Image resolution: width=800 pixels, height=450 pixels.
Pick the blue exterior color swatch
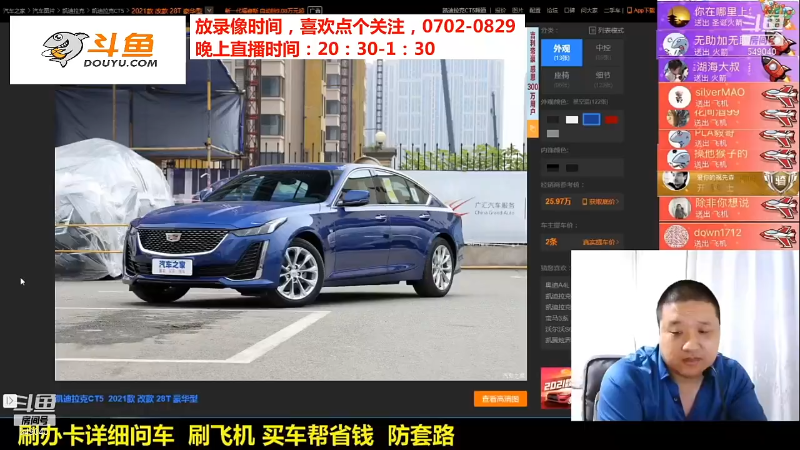point(591,119)
